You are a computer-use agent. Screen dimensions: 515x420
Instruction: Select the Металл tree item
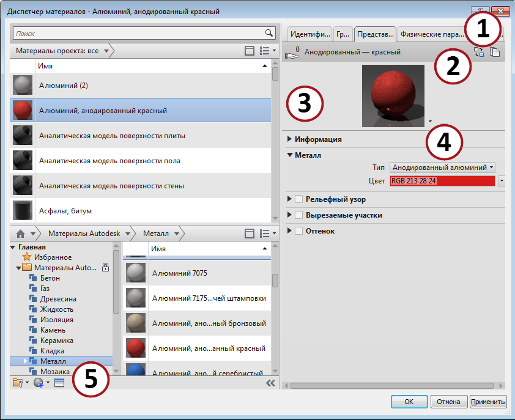[x=61, y=361]
